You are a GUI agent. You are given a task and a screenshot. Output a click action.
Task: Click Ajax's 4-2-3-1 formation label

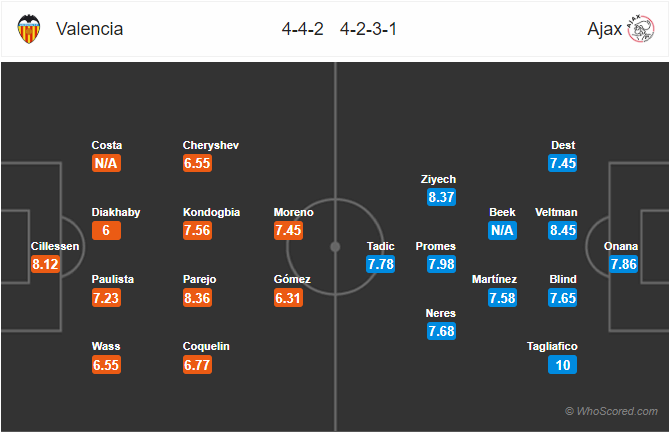(x=368, y=29)
